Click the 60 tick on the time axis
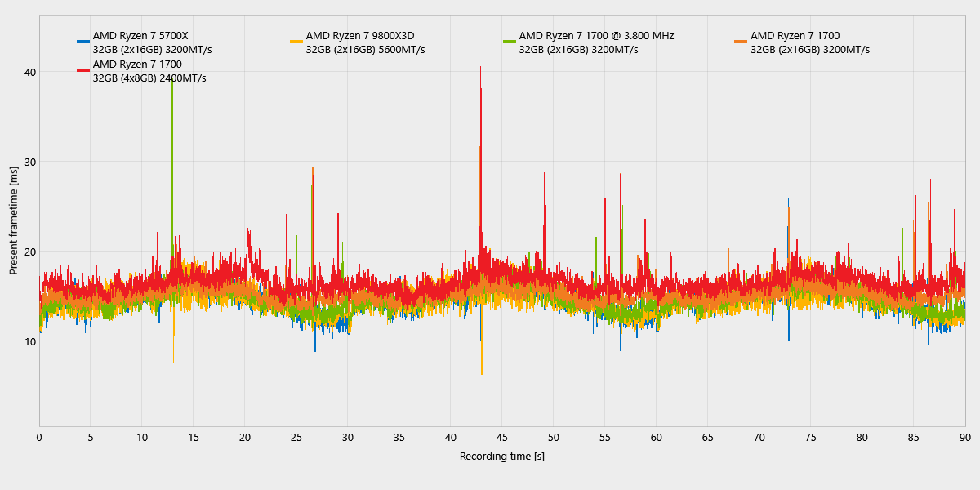 (657, 437)
